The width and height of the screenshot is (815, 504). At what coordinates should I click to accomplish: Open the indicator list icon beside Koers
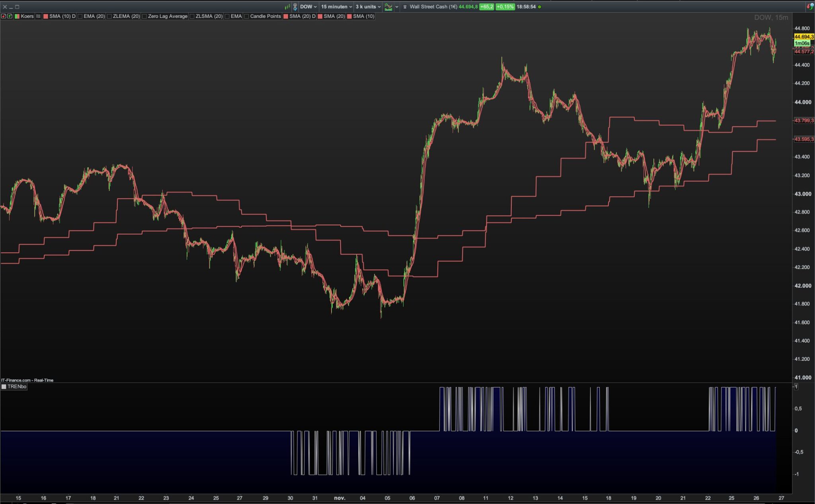(x=39, y=16)
